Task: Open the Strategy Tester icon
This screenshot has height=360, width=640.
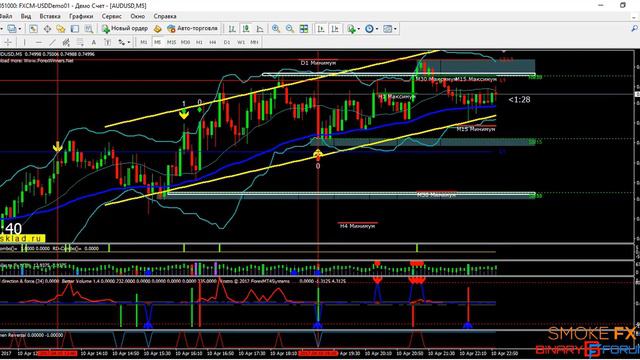Action: [x=89, y=29]
